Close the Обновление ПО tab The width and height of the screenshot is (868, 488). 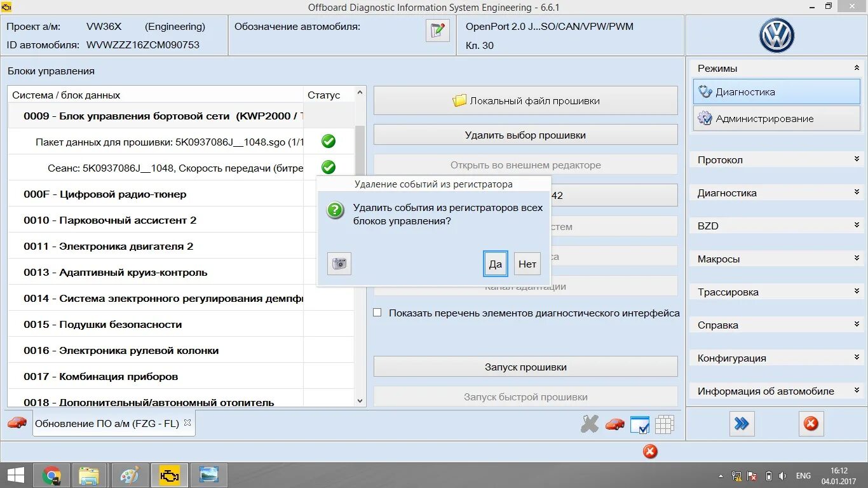[x=187, y=423]
